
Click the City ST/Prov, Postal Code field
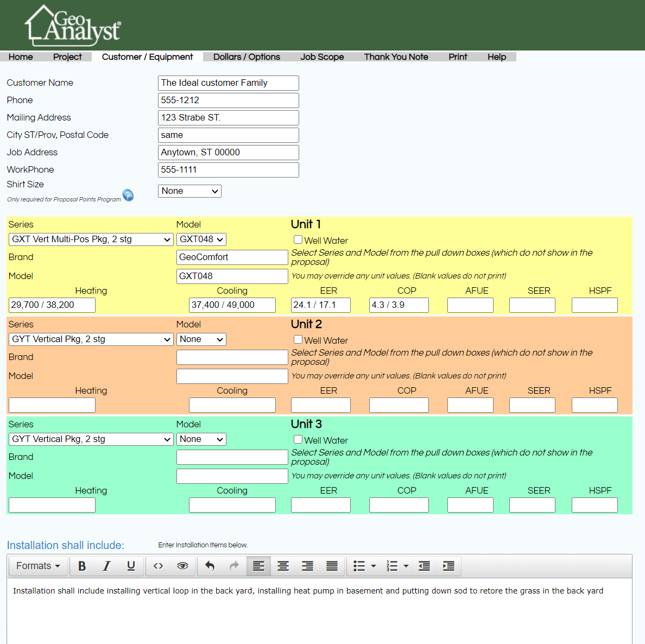[x=228, y=135]
